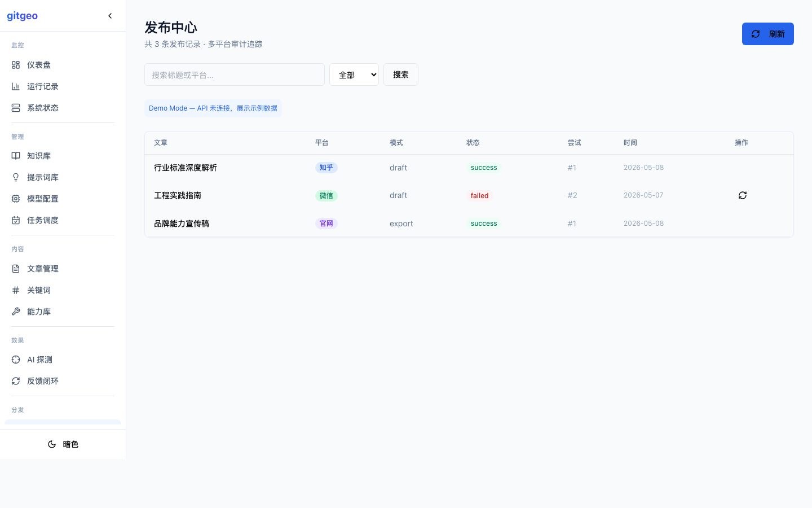812x508 pixels.
Task: Click the 运行记录 bar chart icon
Action: click(x=16, y=86)
